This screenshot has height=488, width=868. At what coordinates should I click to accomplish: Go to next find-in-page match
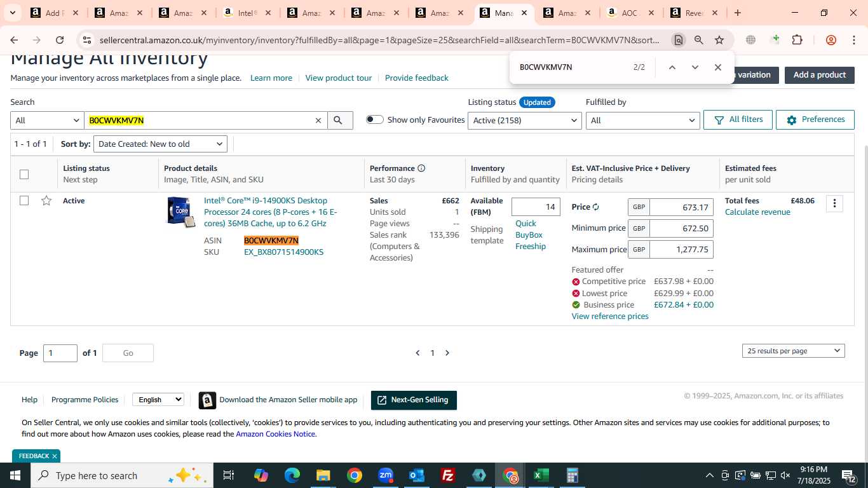(695, 67)
